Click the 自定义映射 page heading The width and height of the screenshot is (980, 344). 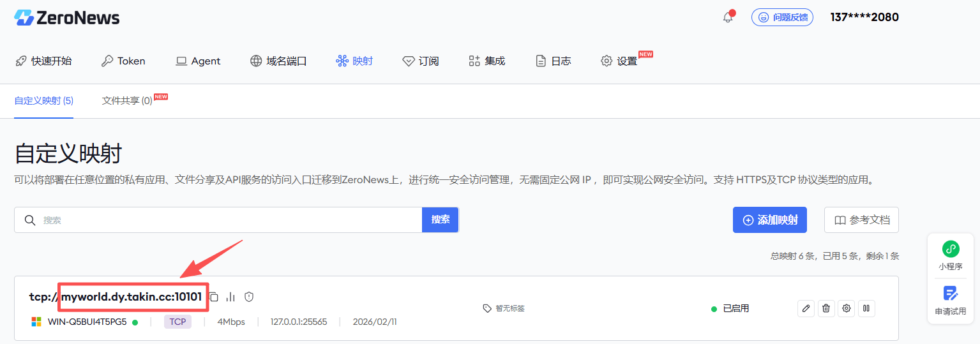[x=68, y=154]
